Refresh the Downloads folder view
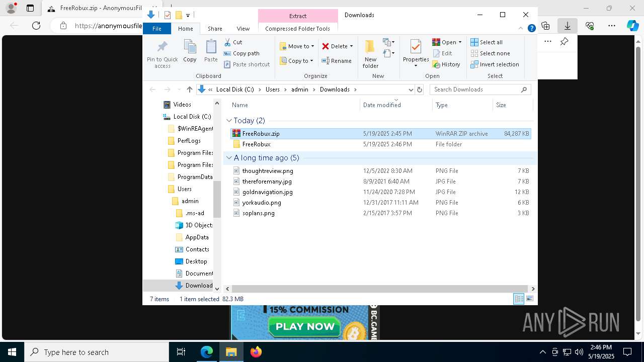The image size is (644, 362). click(x=420, y=89)
